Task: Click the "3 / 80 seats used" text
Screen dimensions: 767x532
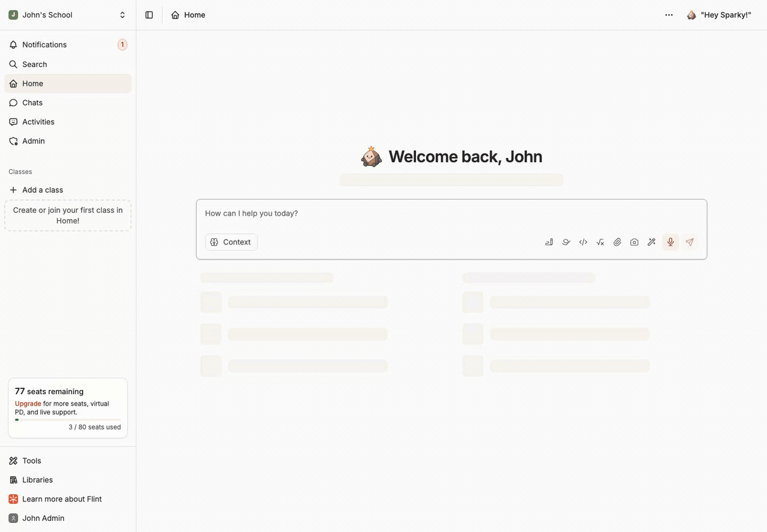Action: (x=95, y=427)
